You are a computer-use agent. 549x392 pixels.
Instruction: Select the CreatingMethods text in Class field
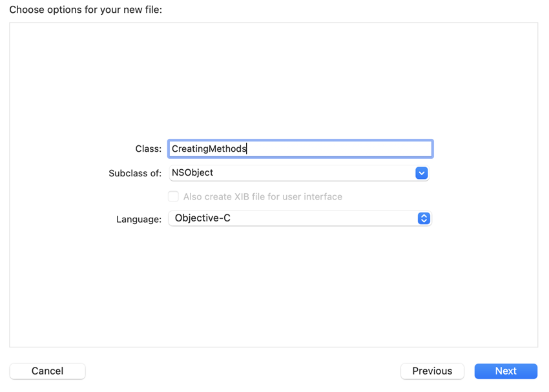pyautogui.click(x=208, y=149)
